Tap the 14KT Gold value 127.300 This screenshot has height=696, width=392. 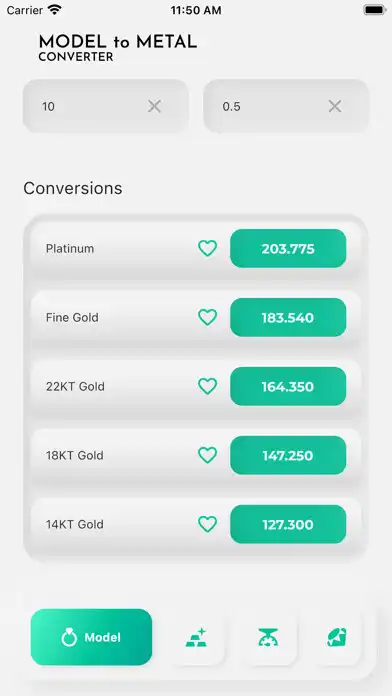pyautogui.click(x=288, y=524)
